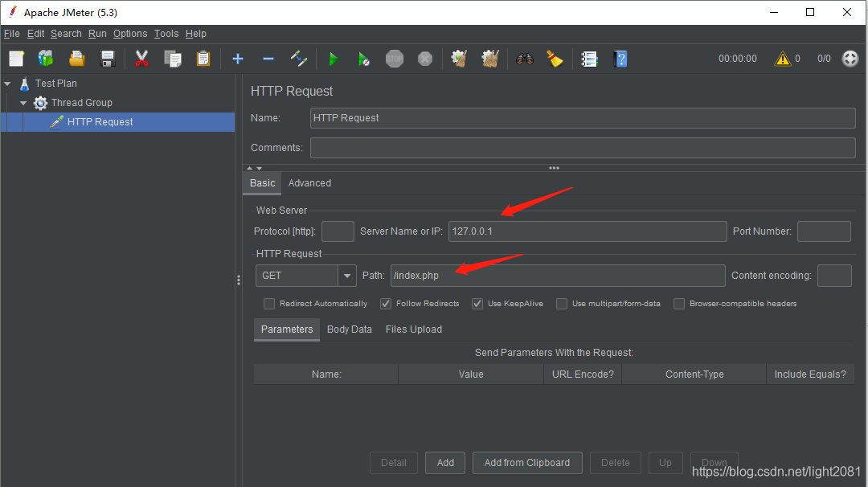Viewport: 868px width, 487px height.
Task: Collapse the Test Plan tree node
Action: pos(8,84)
